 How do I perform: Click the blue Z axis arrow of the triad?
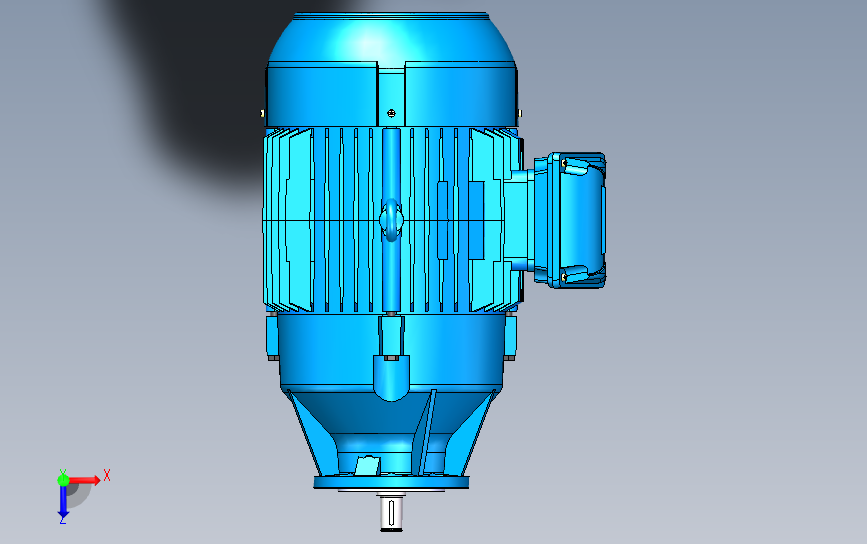pos(63,502)
